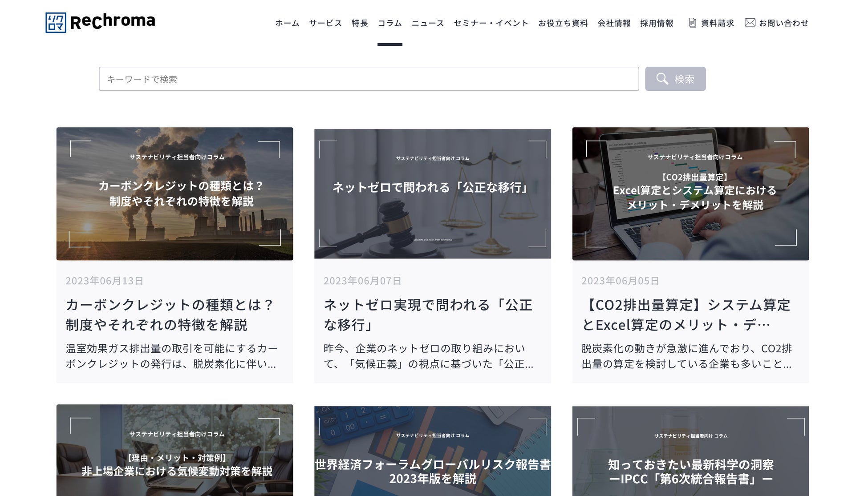868x496 pixels.
Task: Click the キーワードで検索 input field
Action: pos(369,79)
